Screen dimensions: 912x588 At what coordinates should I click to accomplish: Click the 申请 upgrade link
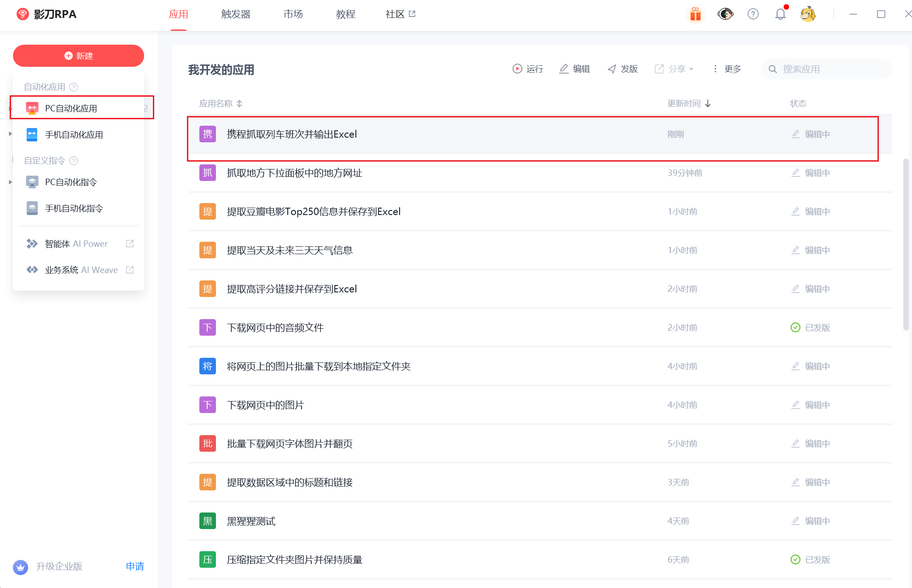click(135, 566)
